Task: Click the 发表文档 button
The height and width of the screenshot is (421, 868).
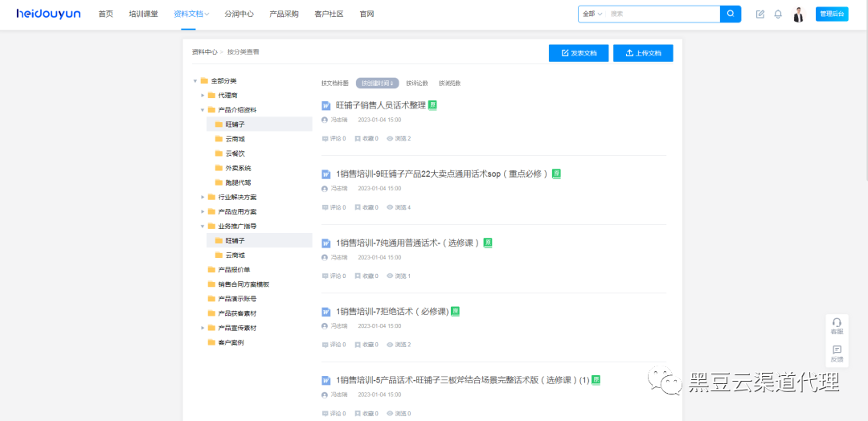Action: (579, 53)
